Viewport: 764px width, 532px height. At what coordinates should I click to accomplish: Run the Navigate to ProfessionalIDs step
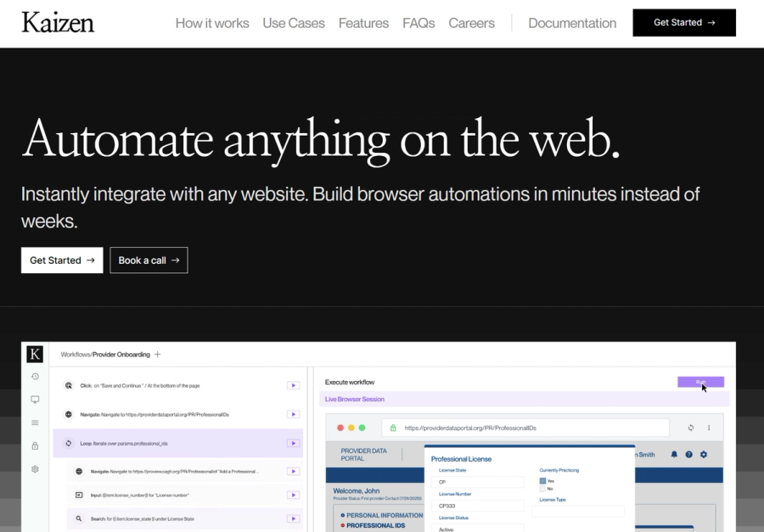click(294, 414)
